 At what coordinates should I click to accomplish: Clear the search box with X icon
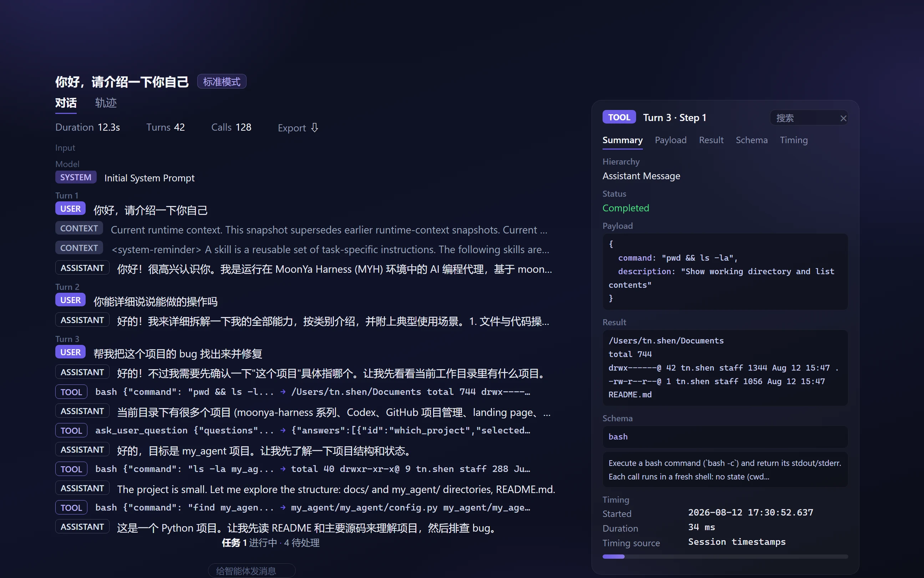point(843,119)
